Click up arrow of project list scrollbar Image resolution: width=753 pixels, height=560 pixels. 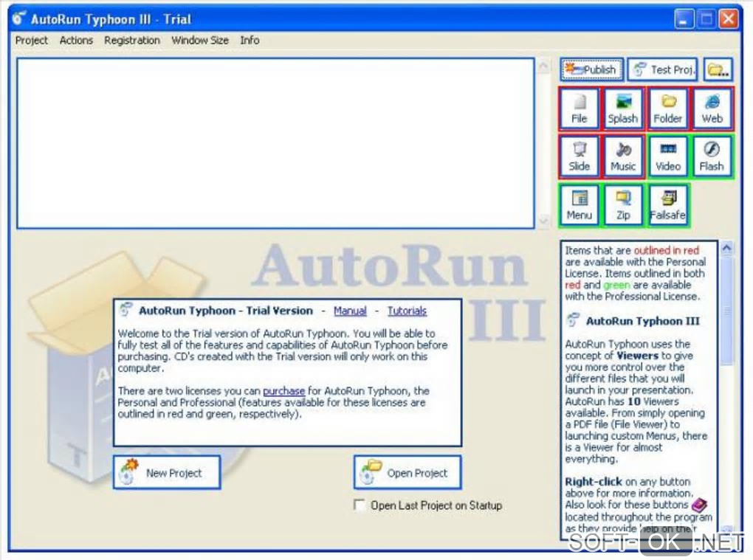(x=543, y=66)
